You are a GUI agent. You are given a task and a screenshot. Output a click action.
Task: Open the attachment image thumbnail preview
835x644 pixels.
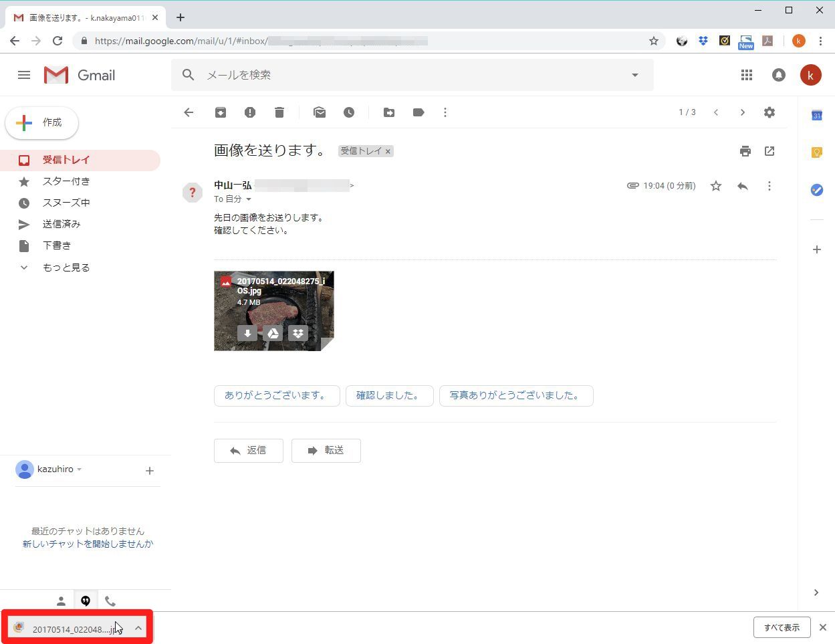274,312
